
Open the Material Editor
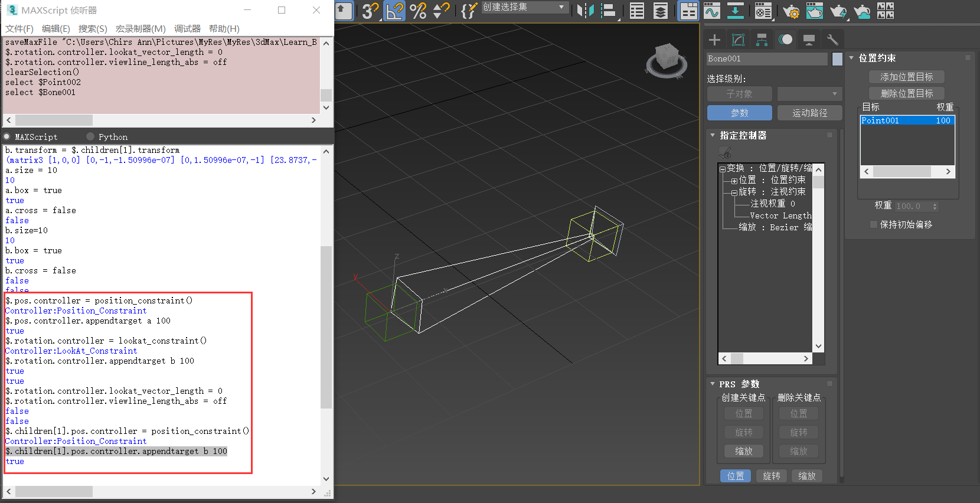point(763,11)
